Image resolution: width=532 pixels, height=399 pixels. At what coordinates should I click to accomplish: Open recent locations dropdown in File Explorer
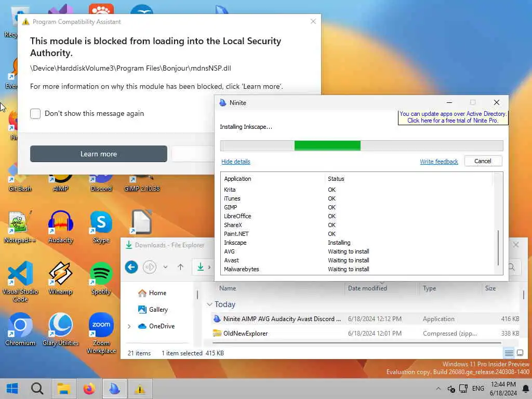[165, 267]
